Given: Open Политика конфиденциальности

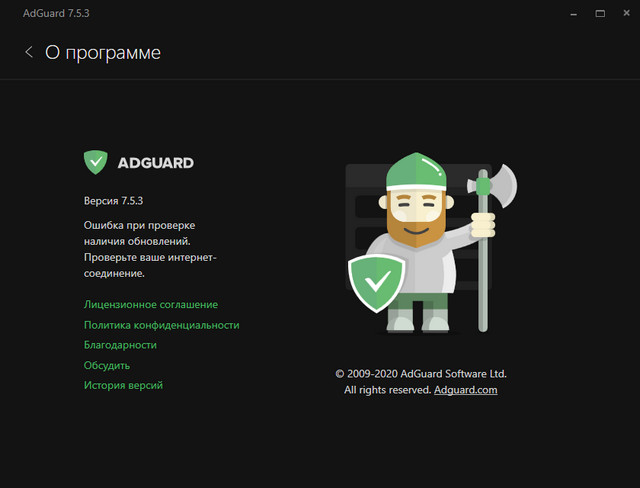Looking at the screenshot, I should coord(161,325).
